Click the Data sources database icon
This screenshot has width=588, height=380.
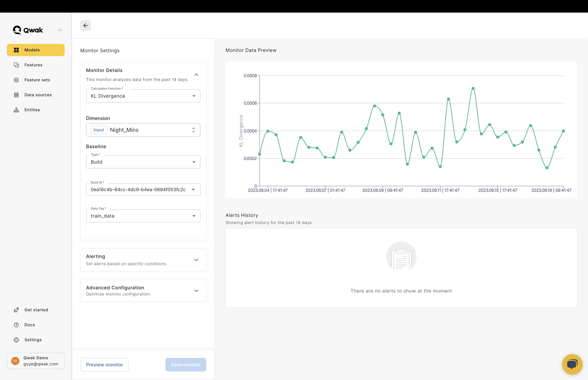click(x=16, y=95)
